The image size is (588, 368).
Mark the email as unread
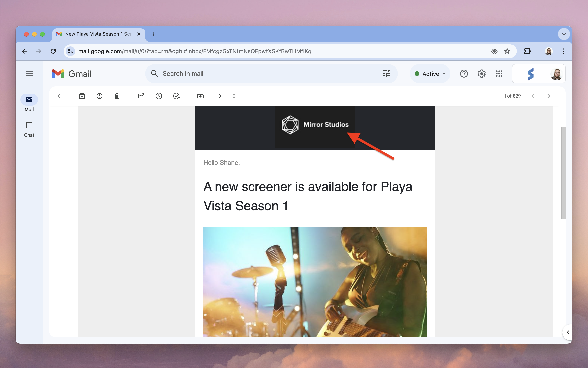[141, 96]
